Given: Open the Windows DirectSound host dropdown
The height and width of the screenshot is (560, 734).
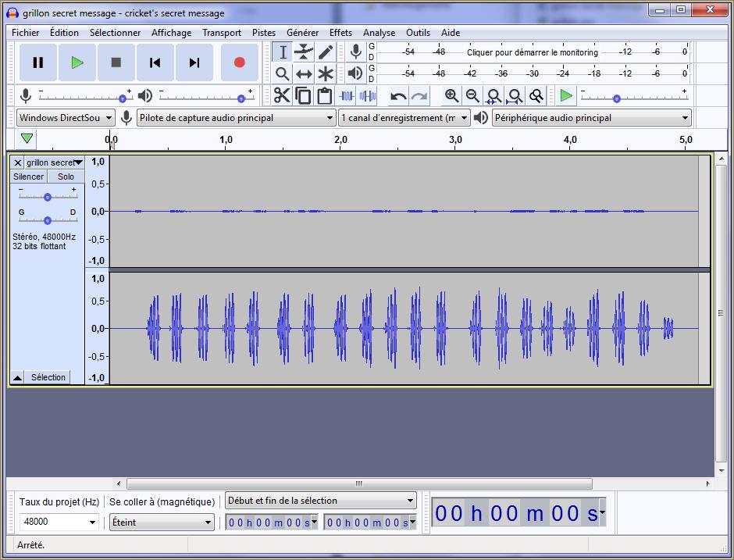Looking at the screenshot, I should [x=66, y=118].
